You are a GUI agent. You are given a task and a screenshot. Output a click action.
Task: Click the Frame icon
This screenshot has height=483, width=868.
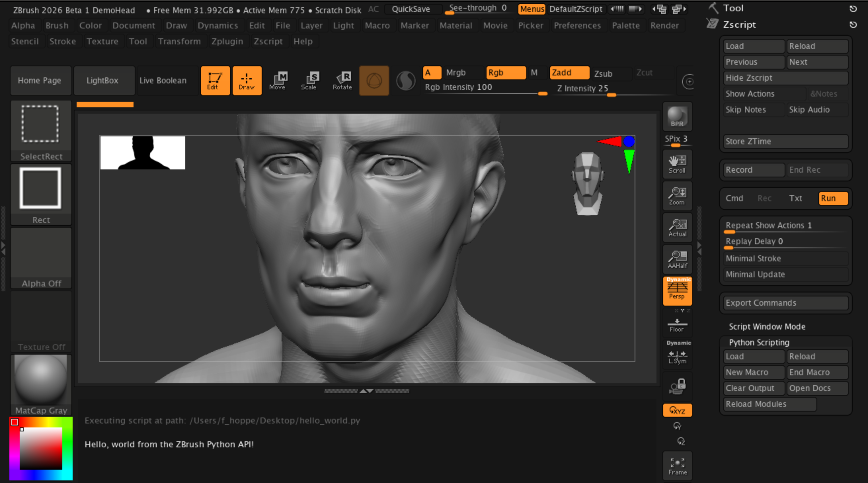677,466
